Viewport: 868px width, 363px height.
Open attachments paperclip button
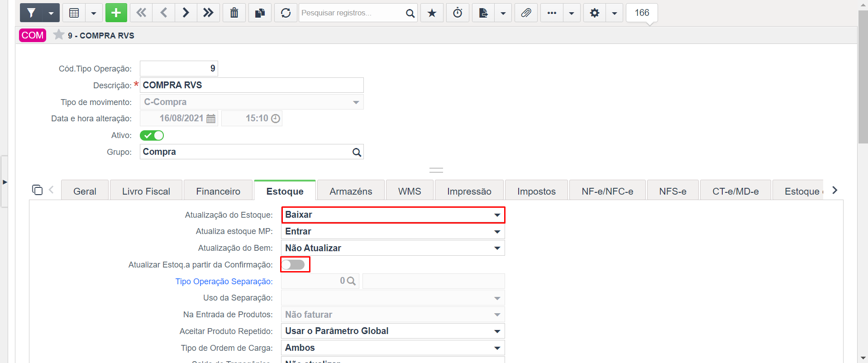click(526, 13)
